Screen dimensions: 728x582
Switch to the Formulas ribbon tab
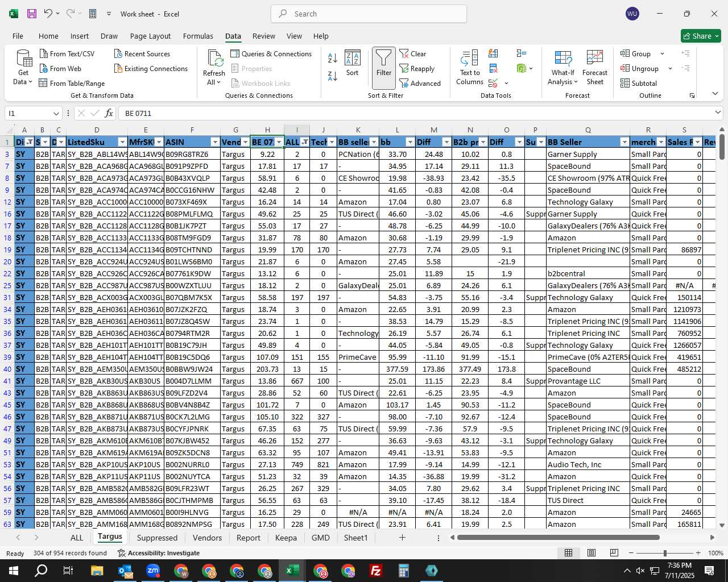pyautogui.click(x=198, y=36)
